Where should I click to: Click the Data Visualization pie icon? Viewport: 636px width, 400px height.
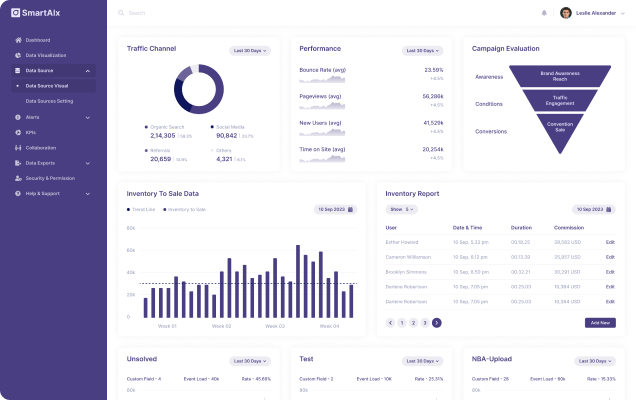click(x=18, y=55)
